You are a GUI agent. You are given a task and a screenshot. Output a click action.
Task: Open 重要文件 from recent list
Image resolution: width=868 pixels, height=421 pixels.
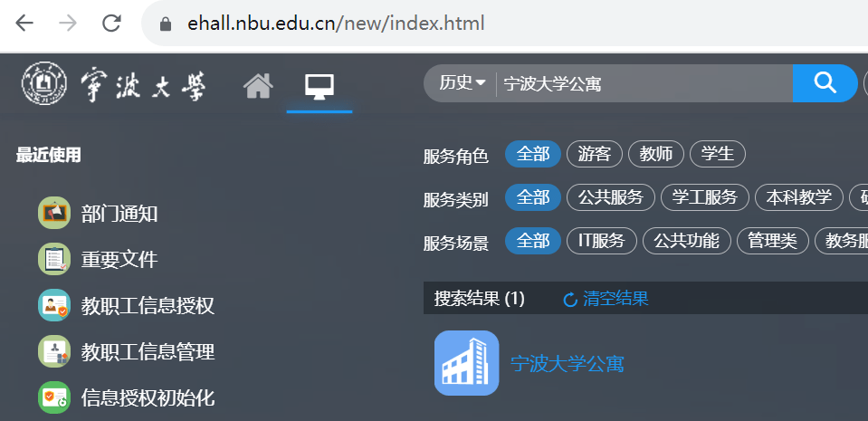click(x=119, y=259)
